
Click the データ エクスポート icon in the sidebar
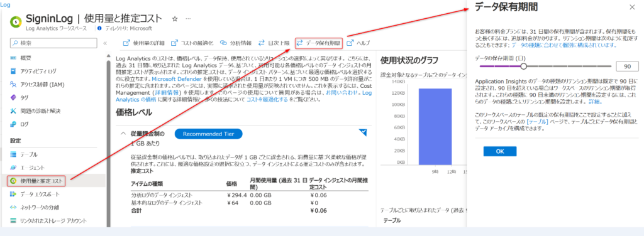coord(13,194)
